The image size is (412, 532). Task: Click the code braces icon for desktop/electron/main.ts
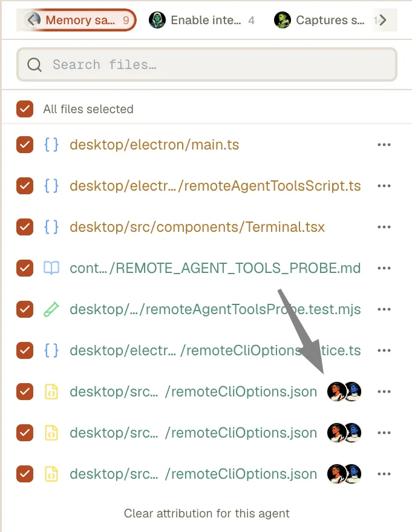(51, 145)
